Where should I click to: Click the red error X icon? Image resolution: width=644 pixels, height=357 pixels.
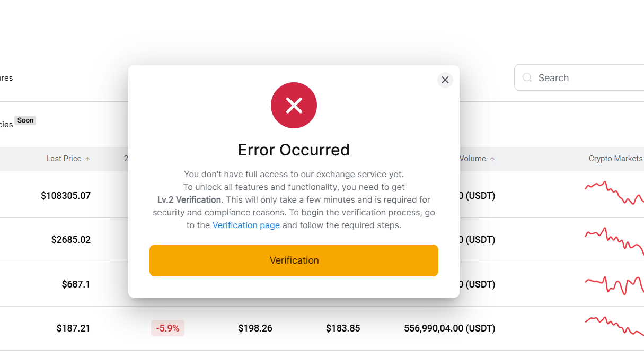pyautogui.click(x=294, y=106)
